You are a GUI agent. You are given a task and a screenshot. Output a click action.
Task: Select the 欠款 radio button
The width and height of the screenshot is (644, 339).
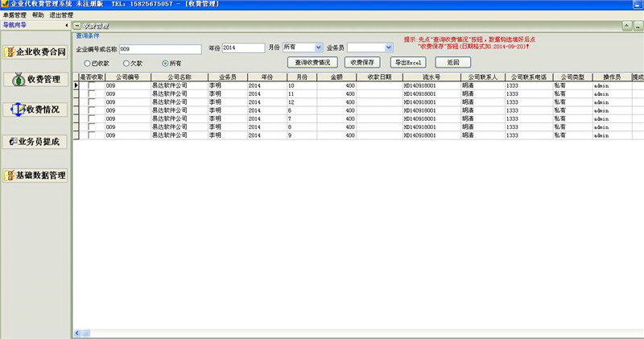click(126, 63)
